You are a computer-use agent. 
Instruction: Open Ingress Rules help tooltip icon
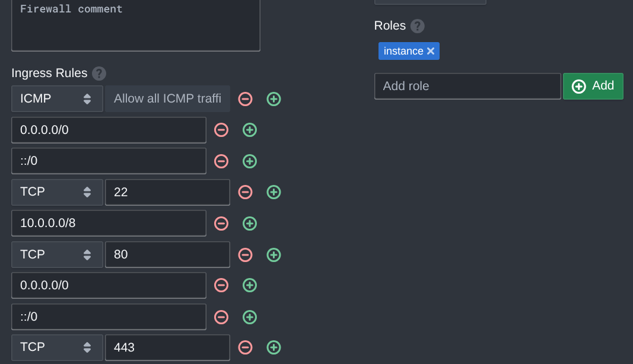tap(99, 74)
